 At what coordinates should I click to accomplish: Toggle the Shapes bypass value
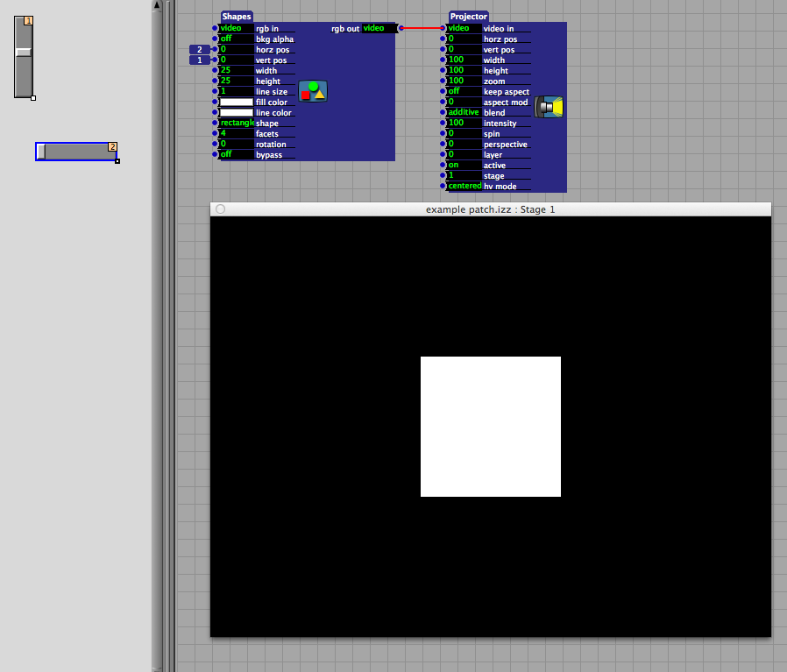tap(236, 155)
